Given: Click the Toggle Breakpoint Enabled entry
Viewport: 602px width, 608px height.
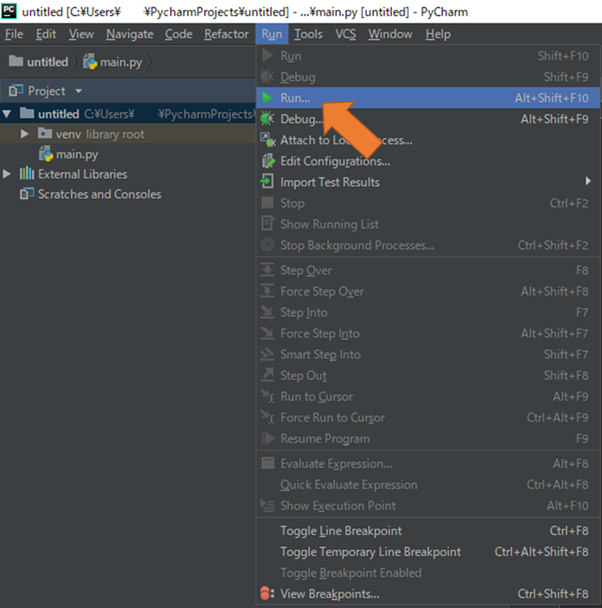Looking at the screenshot, I should [x=428, y=572].
